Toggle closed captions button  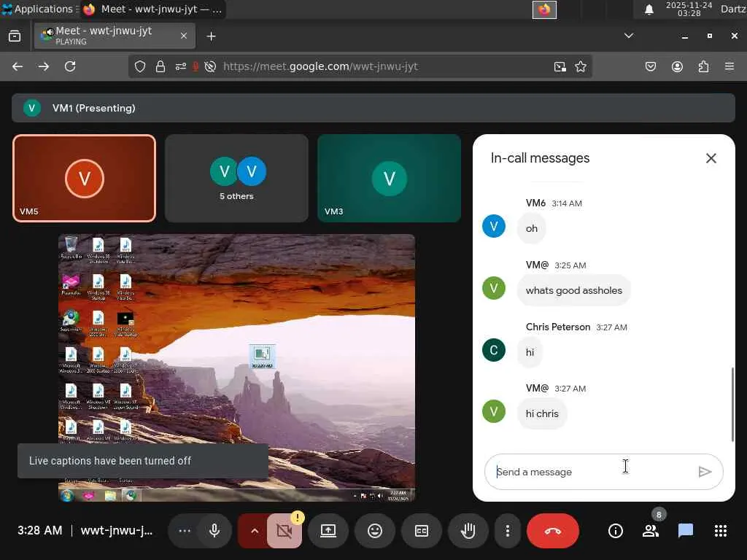coord(422,531)
